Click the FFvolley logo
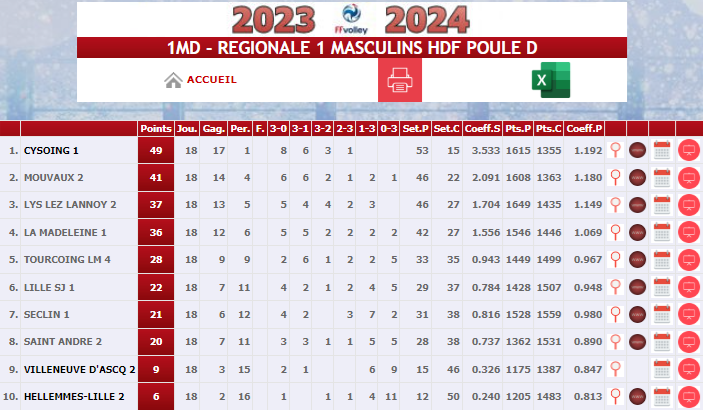The height and width of the screenshot is (410, 703). [x=351, y=19]
